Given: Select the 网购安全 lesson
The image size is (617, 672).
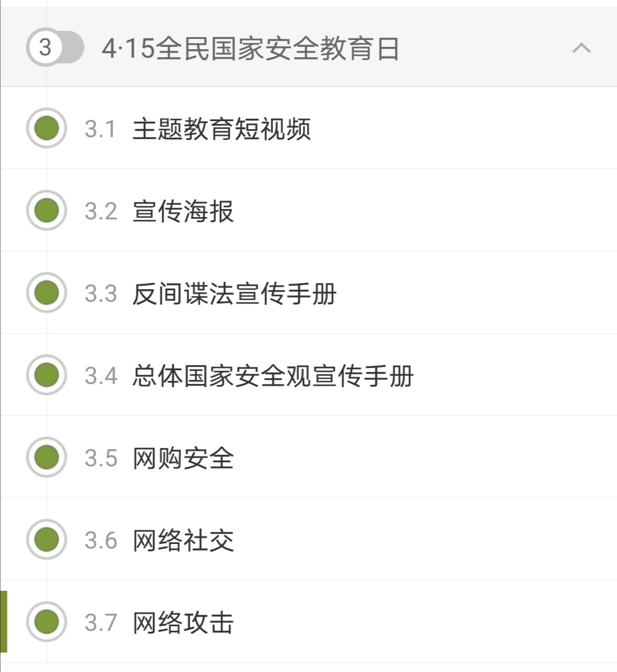Looking at the screenshot, I should [x=183, y=458].
